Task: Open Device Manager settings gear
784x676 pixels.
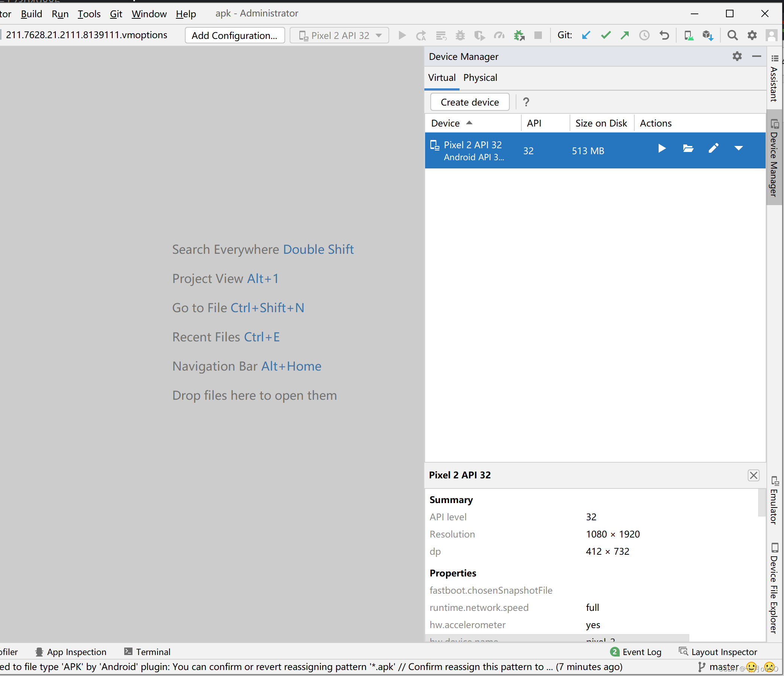Action: coord(736,56)
